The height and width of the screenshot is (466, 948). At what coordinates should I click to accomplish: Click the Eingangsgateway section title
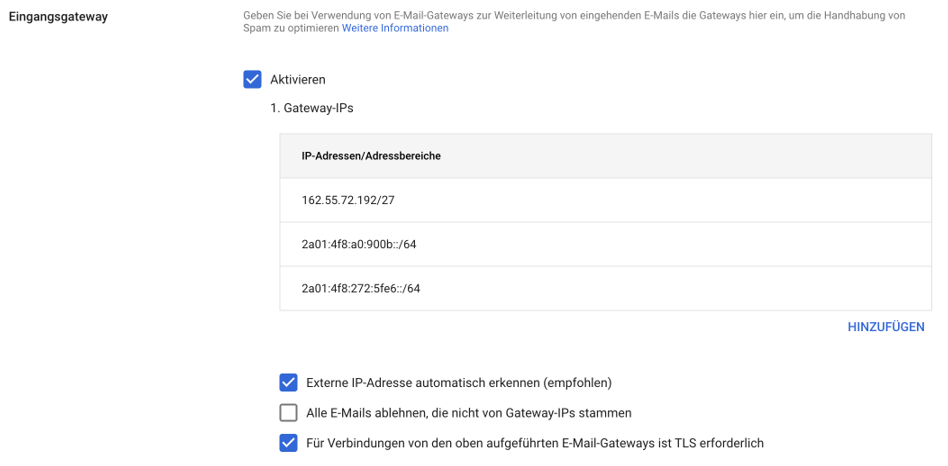58,16
